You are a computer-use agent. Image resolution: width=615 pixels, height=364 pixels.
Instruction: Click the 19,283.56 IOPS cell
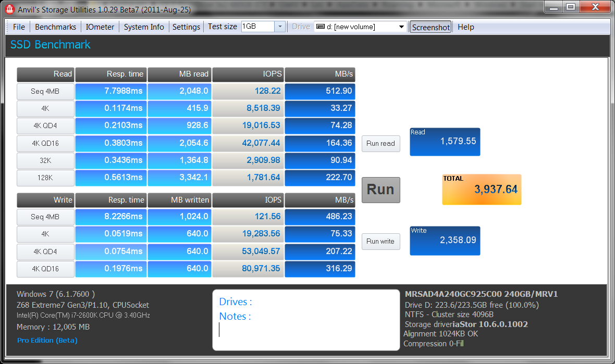click(248, 234)
